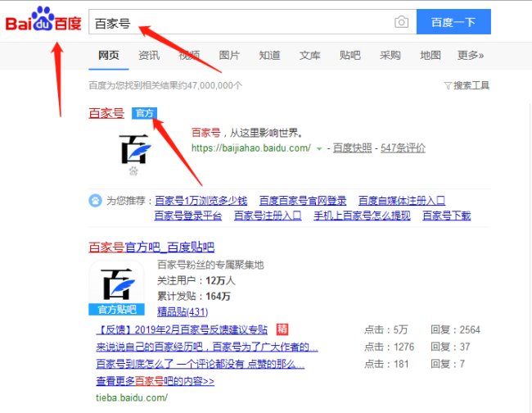The image size is (532, 413).
Task: Click 累计发贴：164万 text
Action: pyautogui.click(x=194, y=296)
